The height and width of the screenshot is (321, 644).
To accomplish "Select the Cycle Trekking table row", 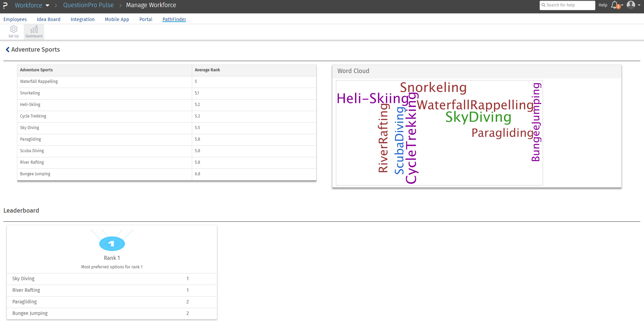I will click(x=167, y=117).
